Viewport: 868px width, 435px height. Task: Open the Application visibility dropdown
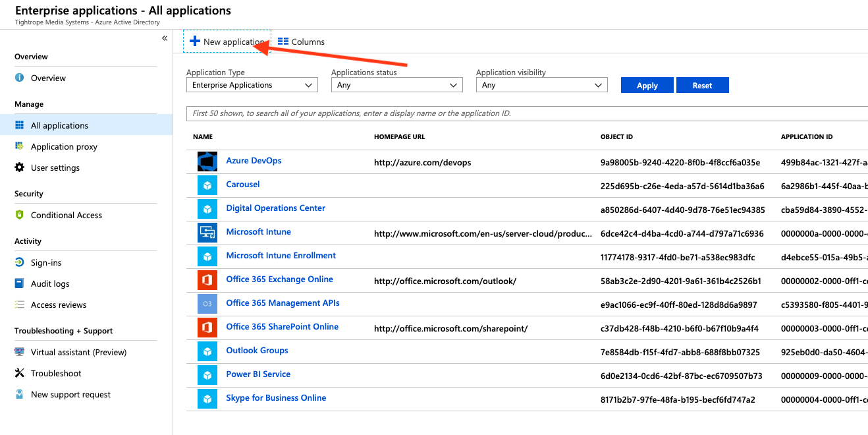pyautogui.click(x=542, y=85)
